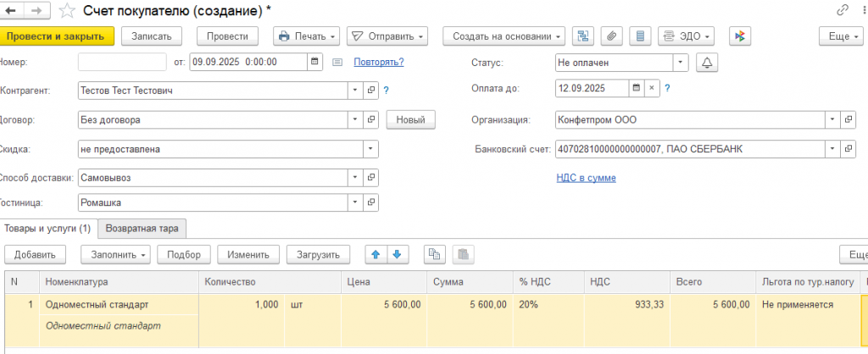868x354 pixels.
Task: Go back with the left arrow
Action: coord(12,10)
